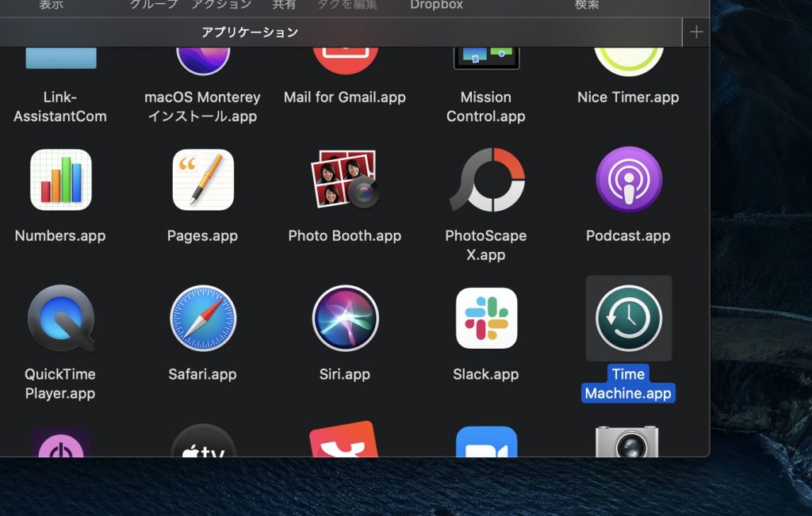
Task: Click the 検索 search toolbar item
Action: point(587,6)
